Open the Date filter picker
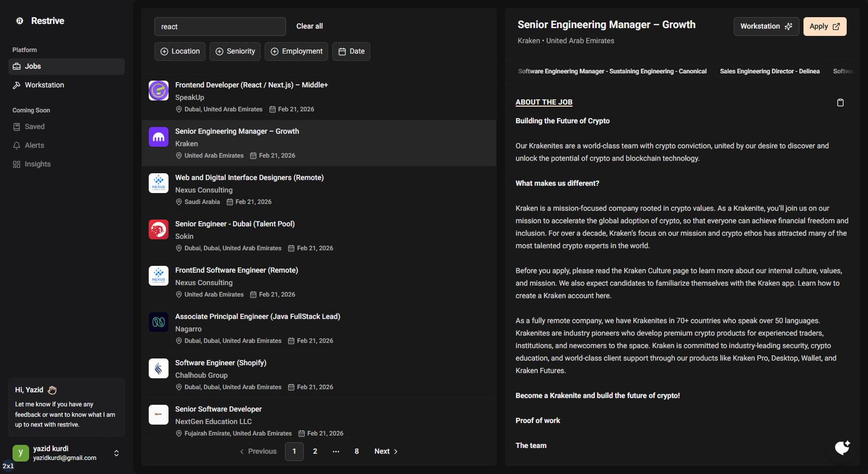 click(x=351, y=52)
